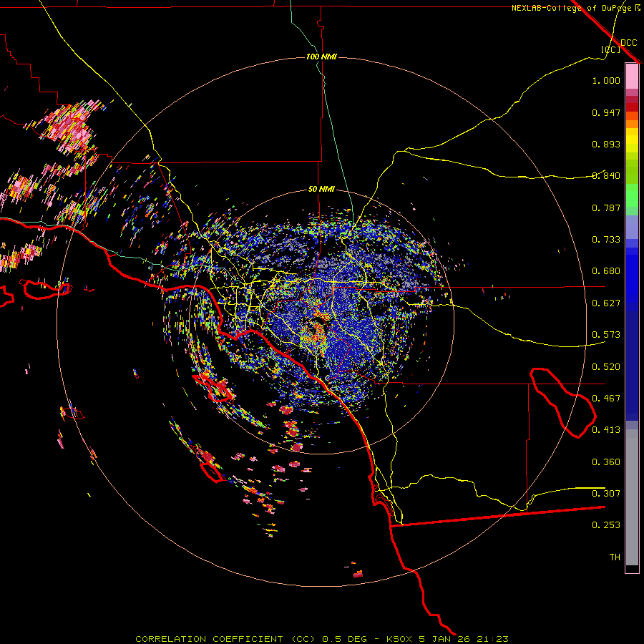Click the Correlation Coefficient KSOX caption text

(x=322, y=639)
